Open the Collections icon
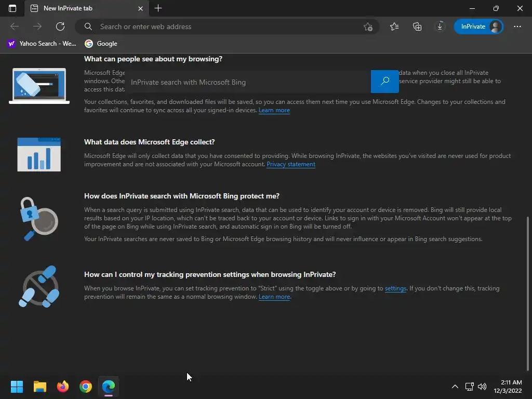Image resolution: width=532 pixels, height=399 pixels. click(417, 26)
